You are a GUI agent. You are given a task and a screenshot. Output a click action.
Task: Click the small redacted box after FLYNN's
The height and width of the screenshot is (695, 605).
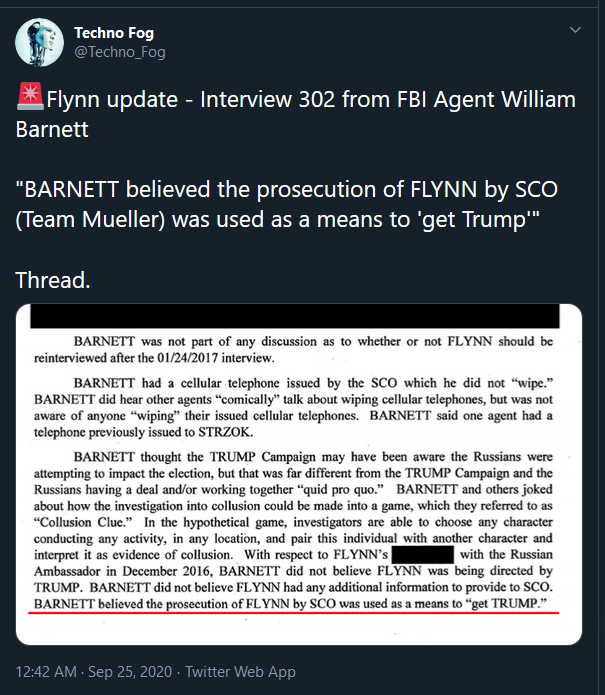pos(423,555)
